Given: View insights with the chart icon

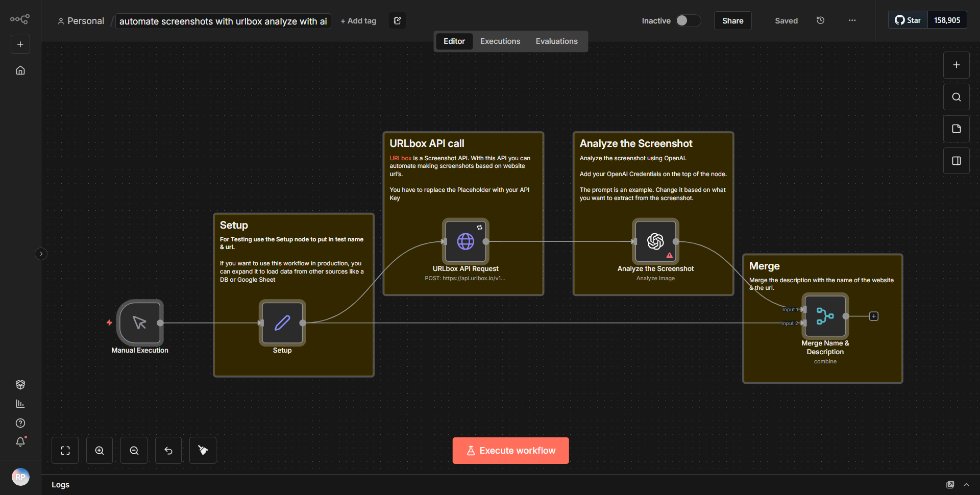Looking at the screenshot, I should (x=20, y=403).
